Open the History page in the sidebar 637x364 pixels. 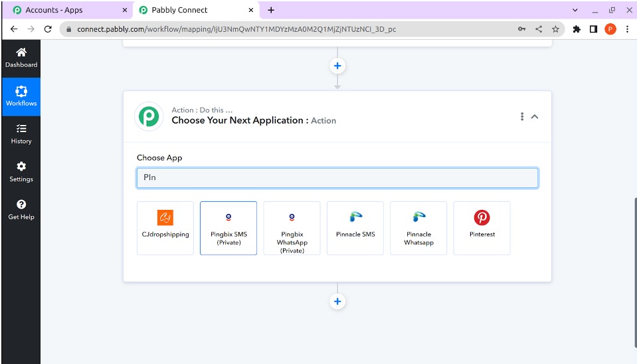coord(21,134)
